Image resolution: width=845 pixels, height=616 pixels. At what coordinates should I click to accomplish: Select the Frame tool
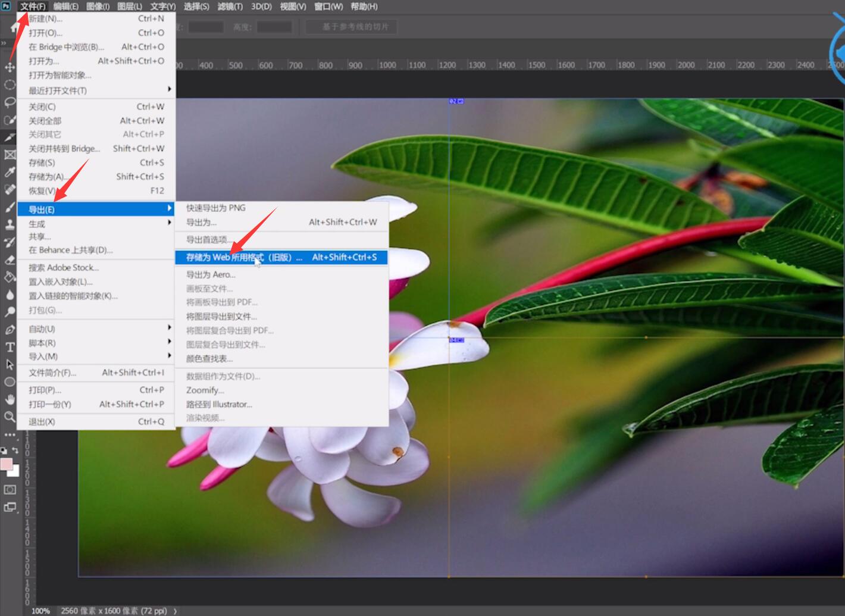tap(10, 155)
